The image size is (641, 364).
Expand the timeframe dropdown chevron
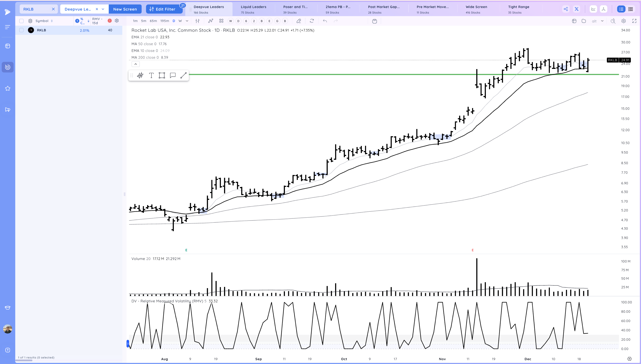coord(187,21)
